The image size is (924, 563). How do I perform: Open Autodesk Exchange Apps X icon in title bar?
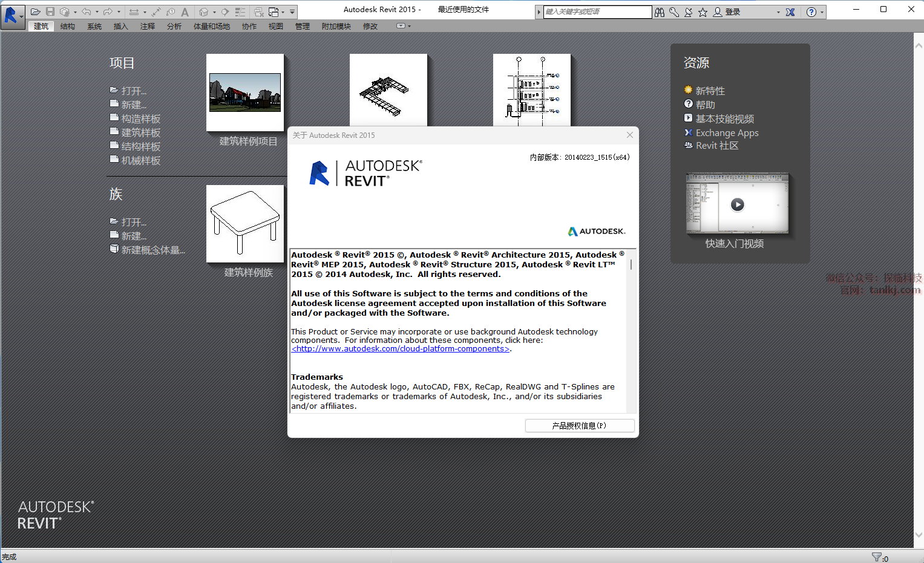coord(790,12)
